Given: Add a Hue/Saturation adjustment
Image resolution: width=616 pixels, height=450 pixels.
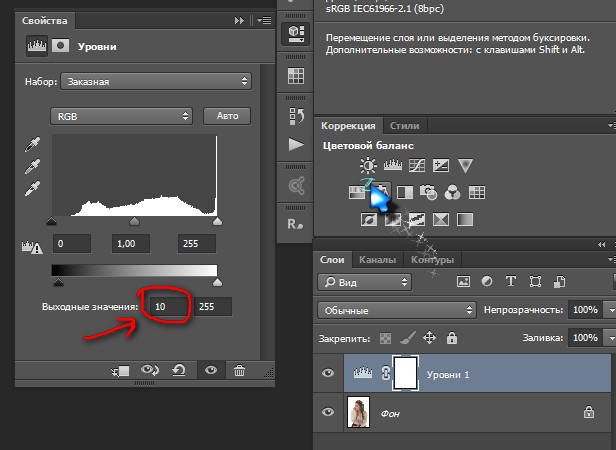Looking at the screenshot, I should [x=357, y=192].
